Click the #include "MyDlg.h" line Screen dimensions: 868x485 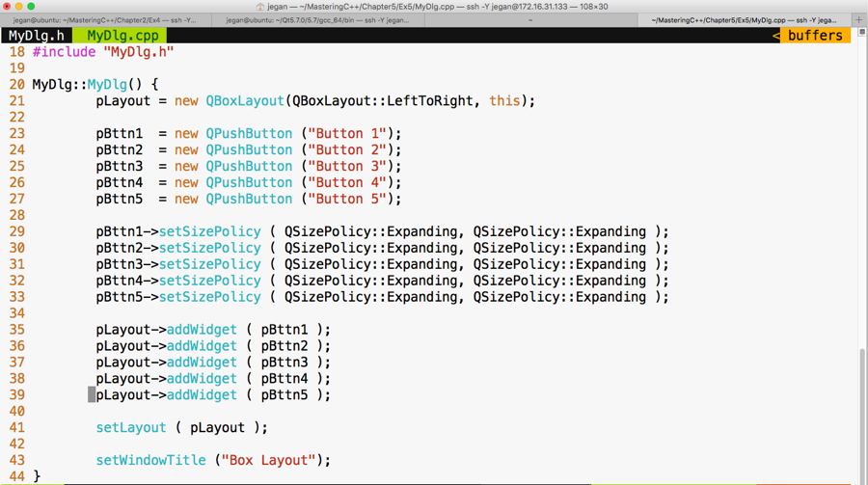coord(103,52)
